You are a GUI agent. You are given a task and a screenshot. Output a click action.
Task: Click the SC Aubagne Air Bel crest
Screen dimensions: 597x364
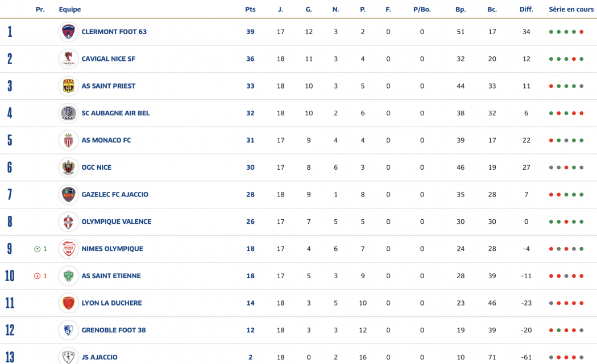point(68,113)
